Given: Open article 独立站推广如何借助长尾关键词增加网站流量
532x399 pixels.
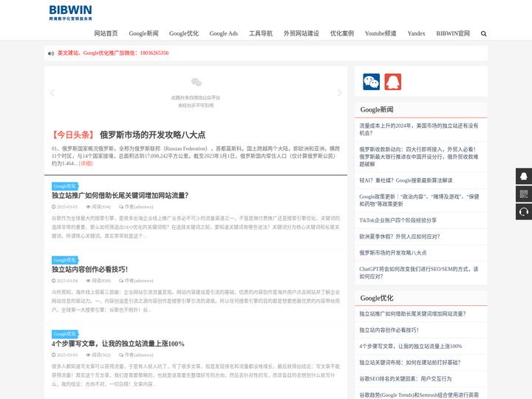Looking at the screenshot, I should [120, 195].
